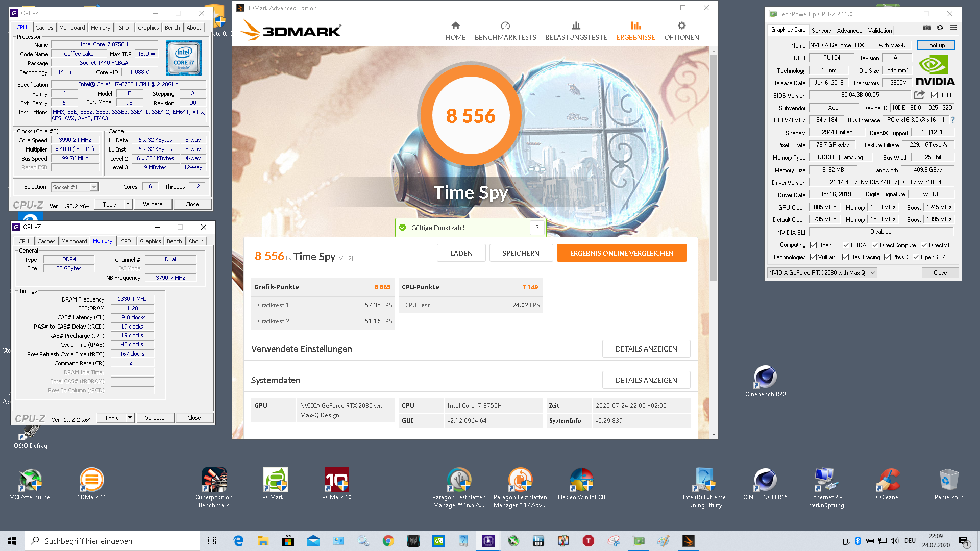The width and height of the screenshot is (980, 551).
Task: Open Cinebench R20 desktop shortcut
Action: (x=765, y=381)
